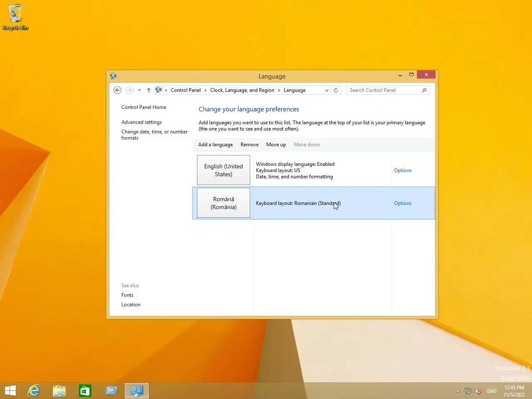Click Add a language

[215, 145]
